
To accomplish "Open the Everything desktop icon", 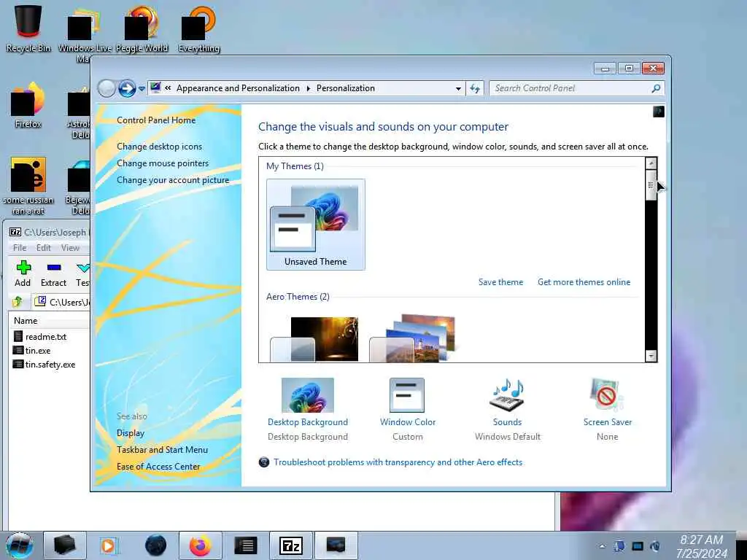I will pyautogui.click(x=198, y=28).
